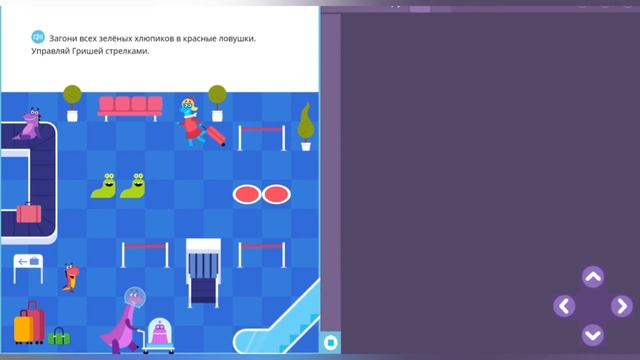Click the instruction text 'Загони всех зелёных хлюпиков'
This screenshot has height=360, width=640.
coord(112,38)
